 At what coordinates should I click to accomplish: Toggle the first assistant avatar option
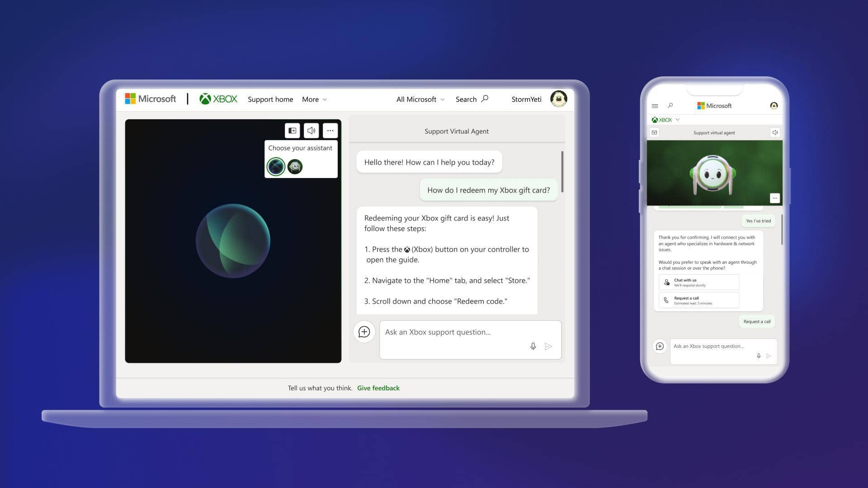coord(275,166)
